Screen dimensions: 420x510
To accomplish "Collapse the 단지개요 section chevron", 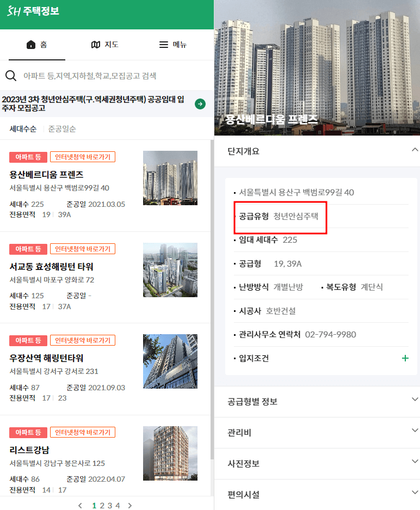I will coord(415,150).
